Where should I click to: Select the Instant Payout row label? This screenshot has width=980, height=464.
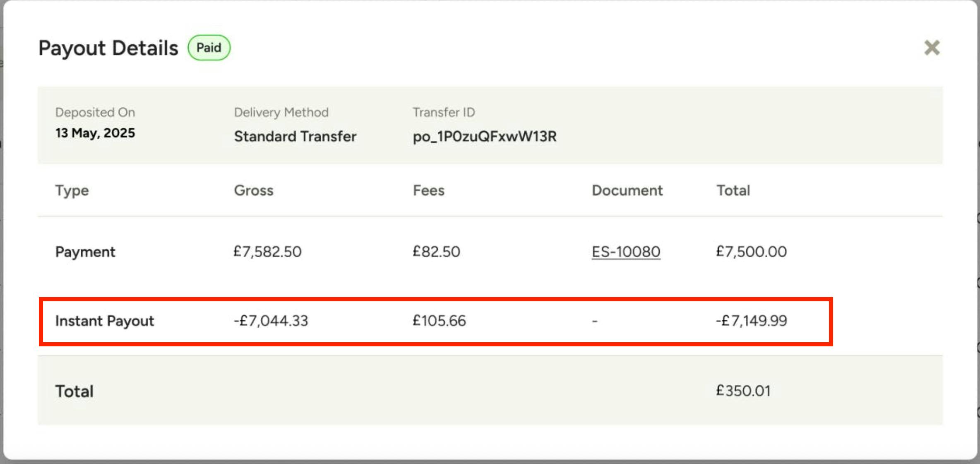pyautogui.click(x=105, y=321)
